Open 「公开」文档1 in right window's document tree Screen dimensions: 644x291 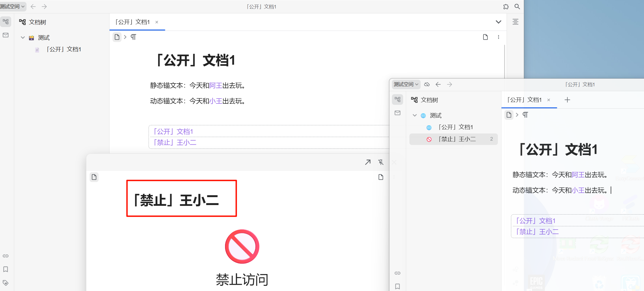pyautogui.click(x=456, y=127)
